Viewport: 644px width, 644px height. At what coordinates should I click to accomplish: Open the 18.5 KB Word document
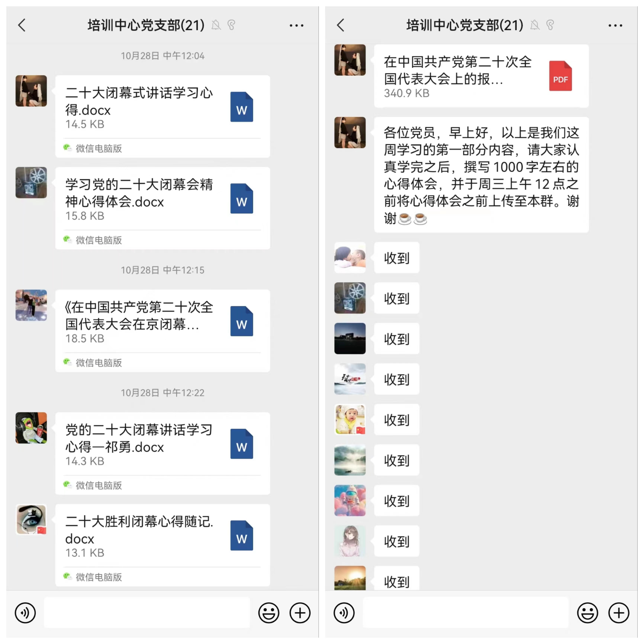coord(163,331)
